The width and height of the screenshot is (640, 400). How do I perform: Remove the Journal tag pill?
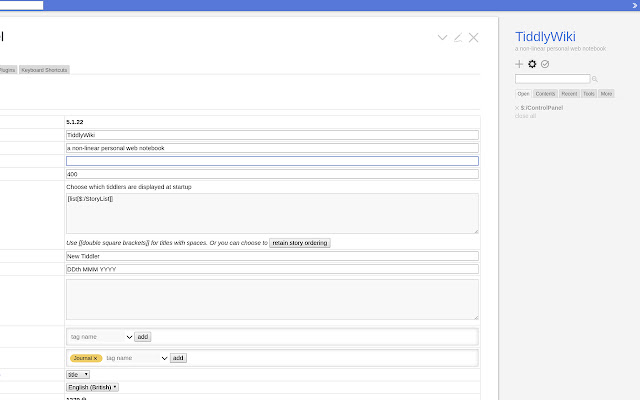pos(96,358)
